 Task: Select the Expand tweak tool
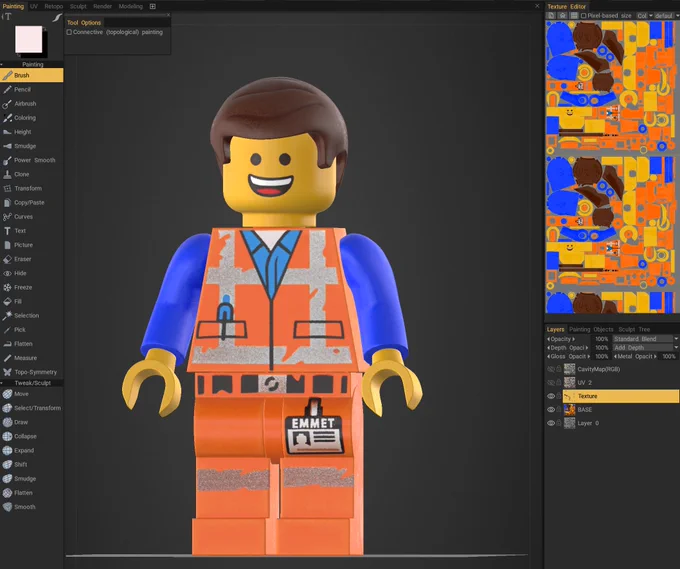pos(31,450)
